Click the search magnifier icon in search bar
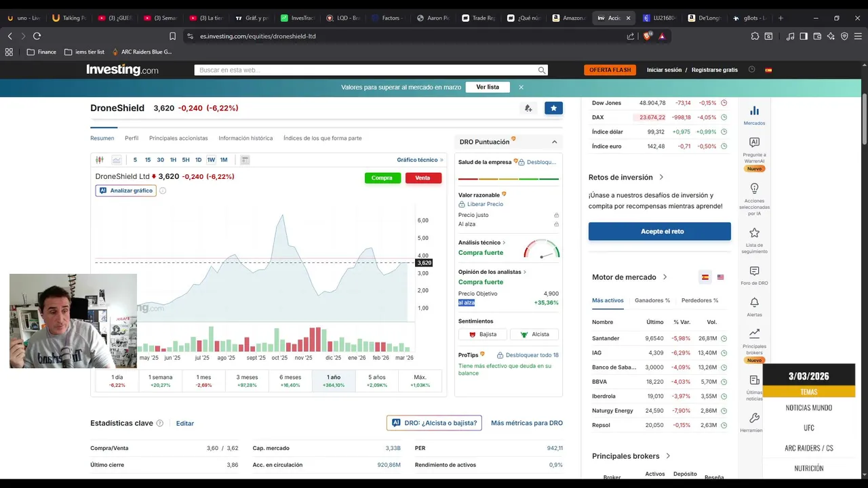Screen dimensions: 868x488 pos(541,70)
